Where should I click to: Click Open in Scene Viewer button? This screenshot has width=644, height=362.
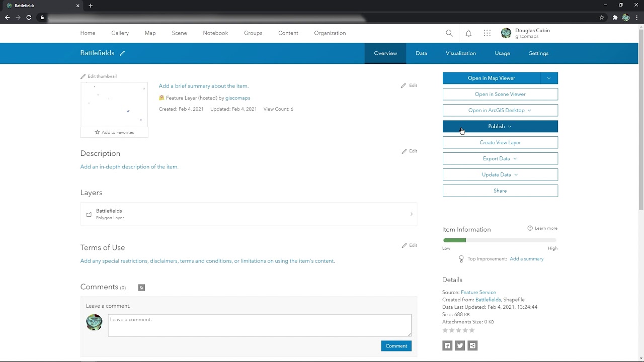pos(500,94)
